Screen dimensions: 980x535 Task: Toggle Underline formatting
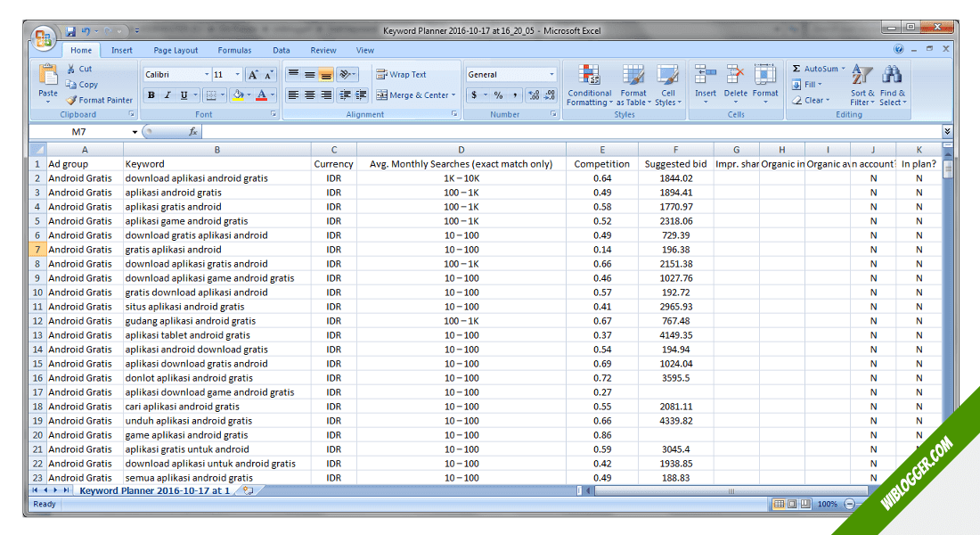pos(184,95)
